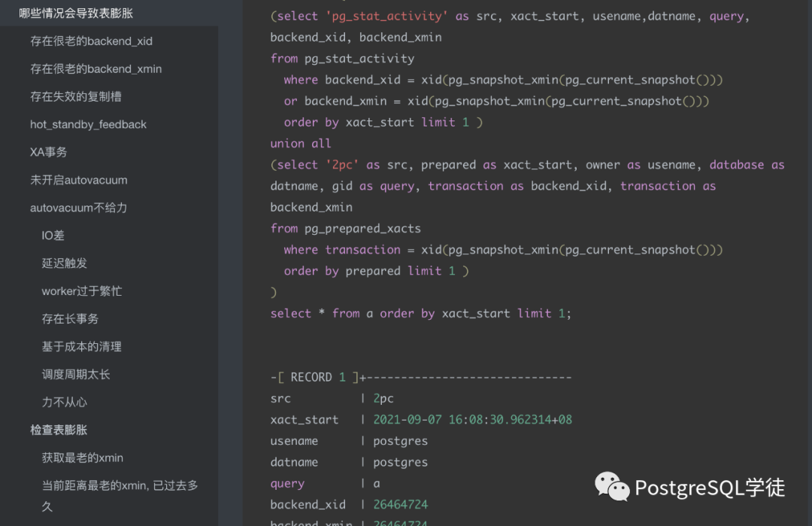Image resolution: width=812 pixels, height=526 pixels.
Task: Open the XA事务 outline entry
Action: 49,152
